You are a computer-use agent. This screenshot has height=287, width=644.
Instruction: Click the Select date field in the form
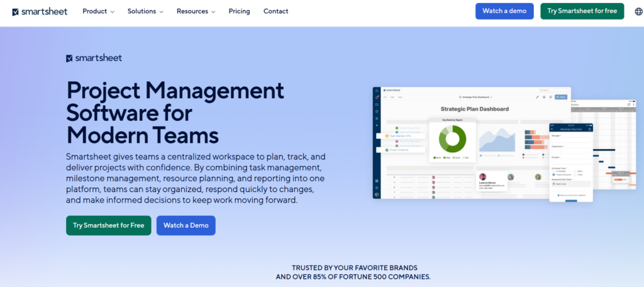tap(571, 184)
